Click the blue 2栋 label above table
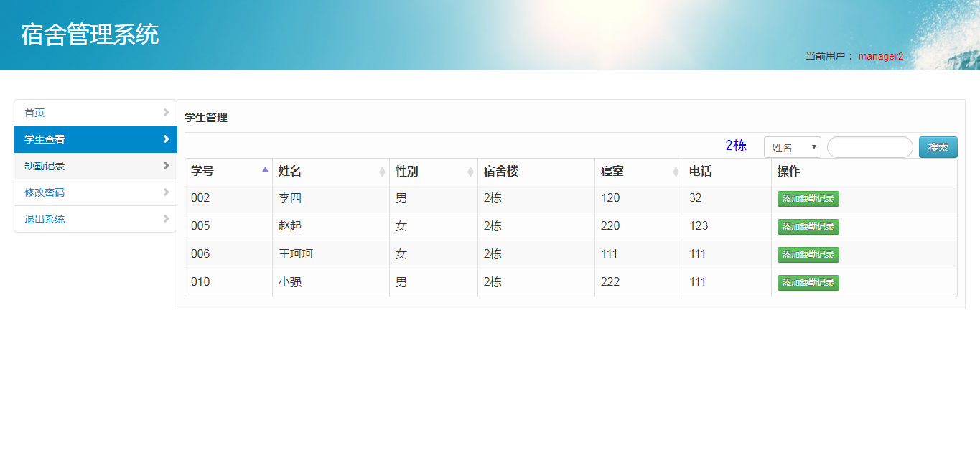The width and height of the screenshot is (980, 471). 736,146
